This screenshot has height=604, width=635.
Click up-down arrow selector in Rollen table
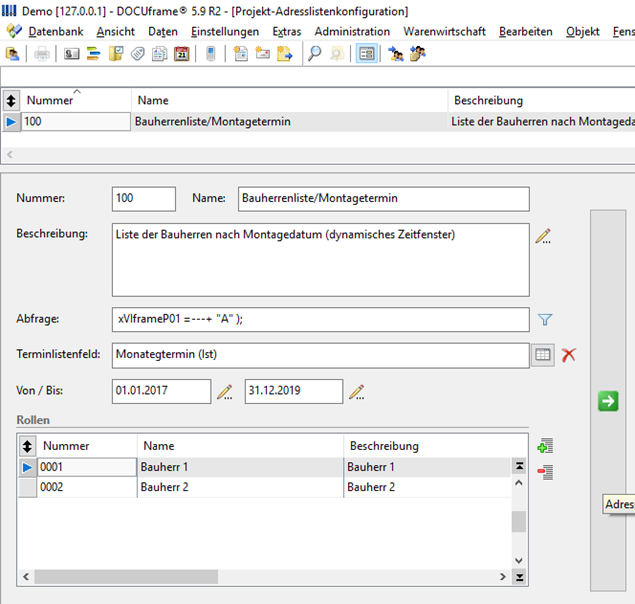27,446
